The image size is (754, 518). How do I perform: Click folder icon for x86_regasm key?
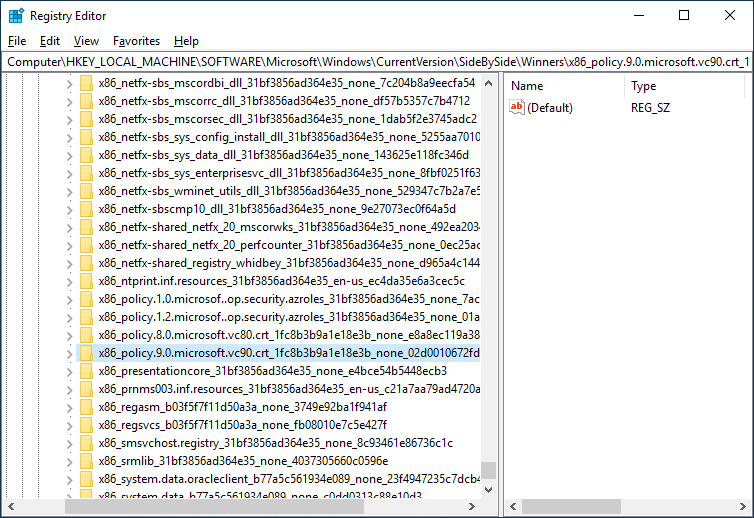[86, 407]
